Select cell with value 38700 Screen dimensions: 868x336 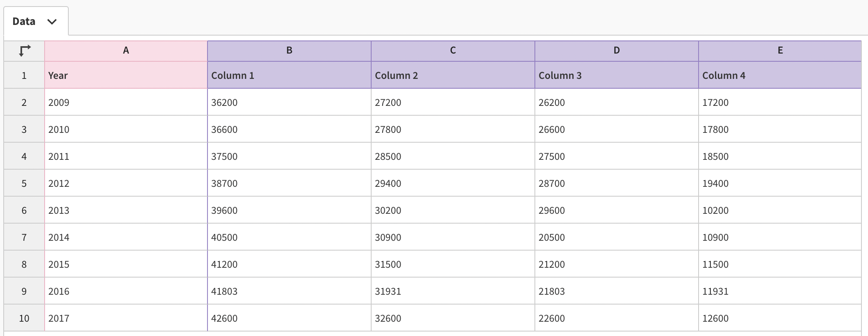289,183
